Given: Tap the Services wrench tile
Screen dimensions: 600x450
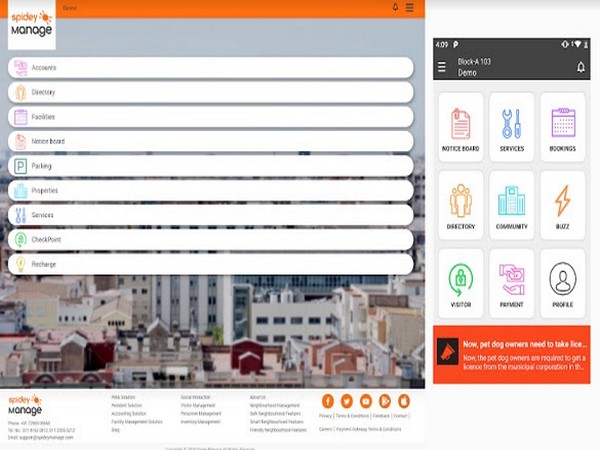Looking at the screenshot, I should click(511, 127).
